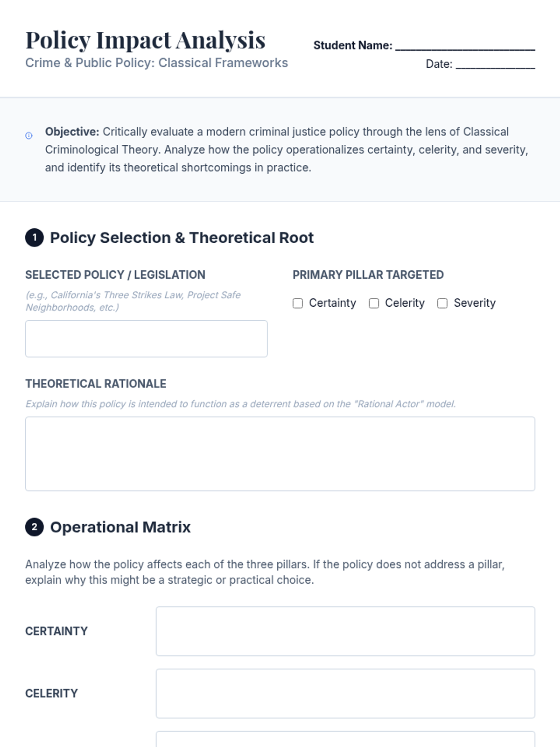The width and height of the screenshot is (560, 747).
Task: Click the California's Three Strikes example hint text
Action: coord(133,301)
